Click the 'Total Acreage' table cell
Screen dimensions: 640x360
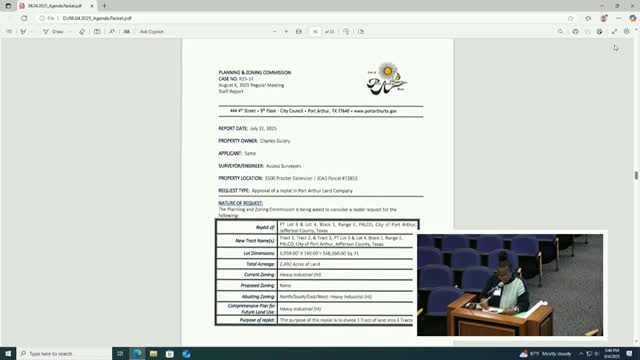(x=247, y=264)
